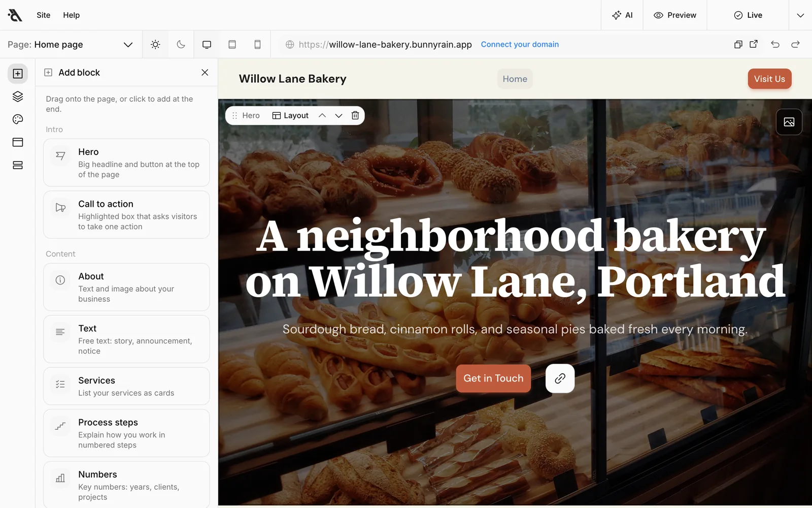
Task: Switch to dark mode moon icon
Action: pos(181,45)
